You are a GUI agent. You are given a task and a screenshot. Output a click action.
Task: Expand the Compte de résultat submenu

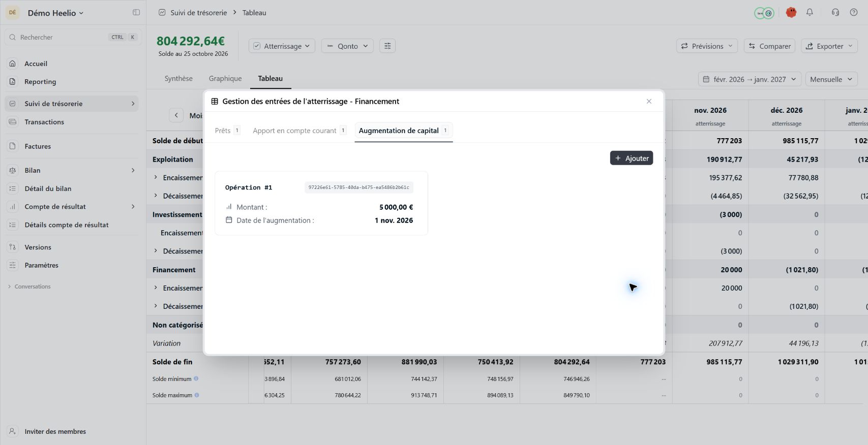(133, 207)
